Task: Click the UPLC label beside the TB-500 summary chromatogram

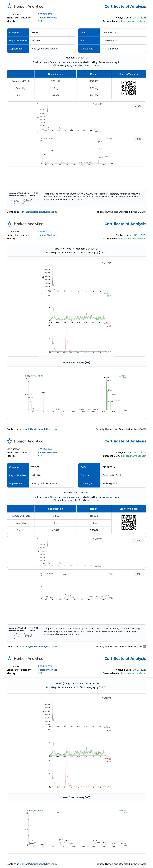Action: tap(138, 540)
